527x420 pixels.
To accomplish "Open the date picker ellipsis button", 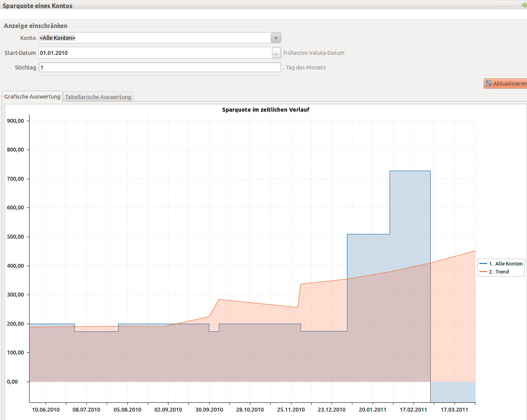I will click(x=276, y=53).
